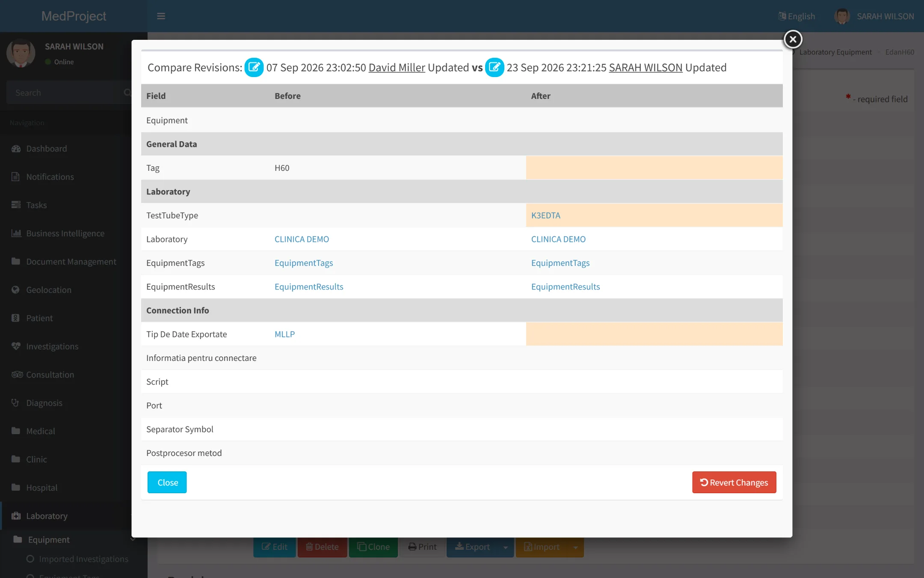Open EquipmentResults link in After column
This screenshot has width=924, height=578.
pos(566,286)
